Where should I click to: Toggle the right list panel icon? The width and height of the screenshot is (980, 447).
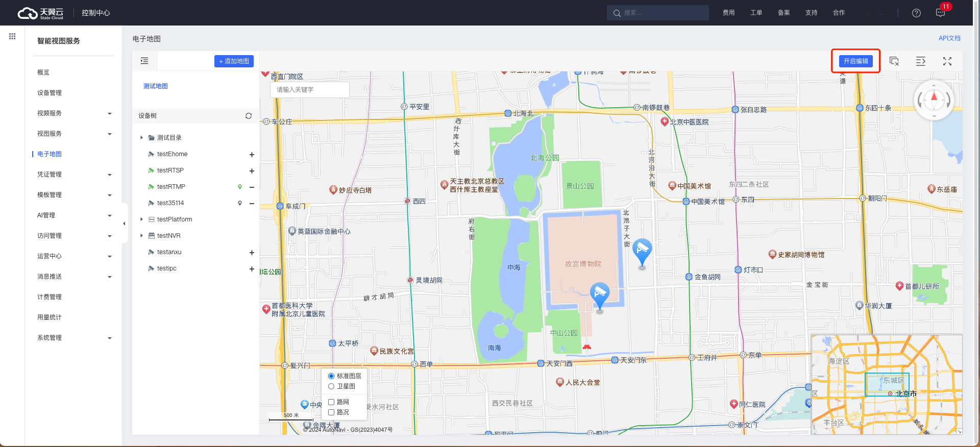click(921, 61)
